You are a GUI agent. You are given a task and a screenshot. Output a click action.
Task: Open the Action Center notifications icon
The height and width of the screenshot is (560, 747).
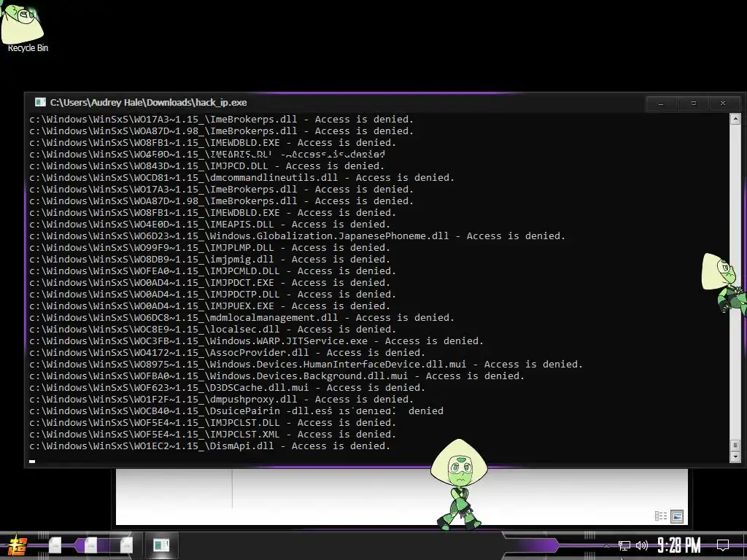723,545
